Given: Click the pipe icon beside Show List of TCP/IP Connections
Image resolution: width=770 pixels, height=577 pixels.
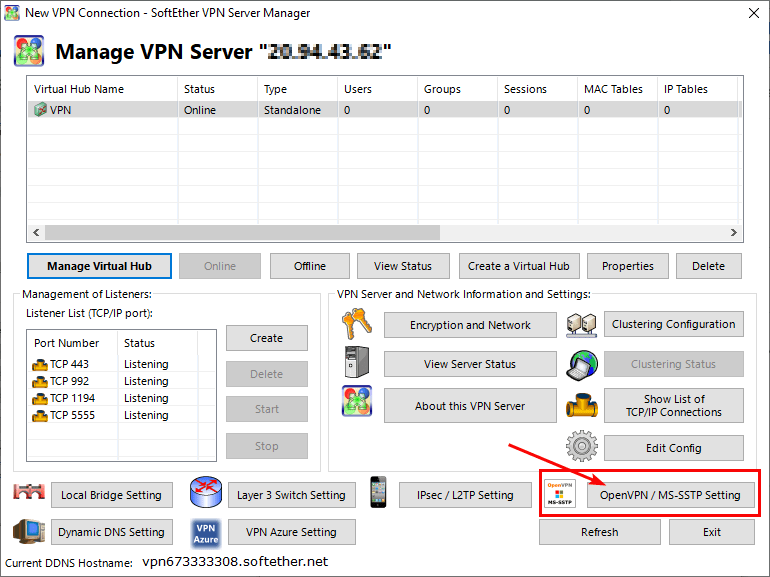Looking at the screenshot, I should pos(581,405).
